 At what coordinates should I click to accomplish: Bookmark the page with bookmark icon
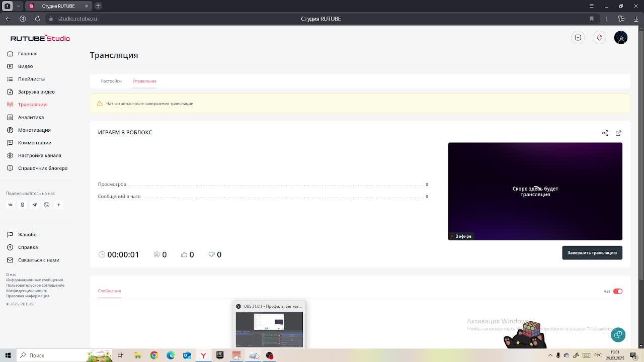coord(592,19)
